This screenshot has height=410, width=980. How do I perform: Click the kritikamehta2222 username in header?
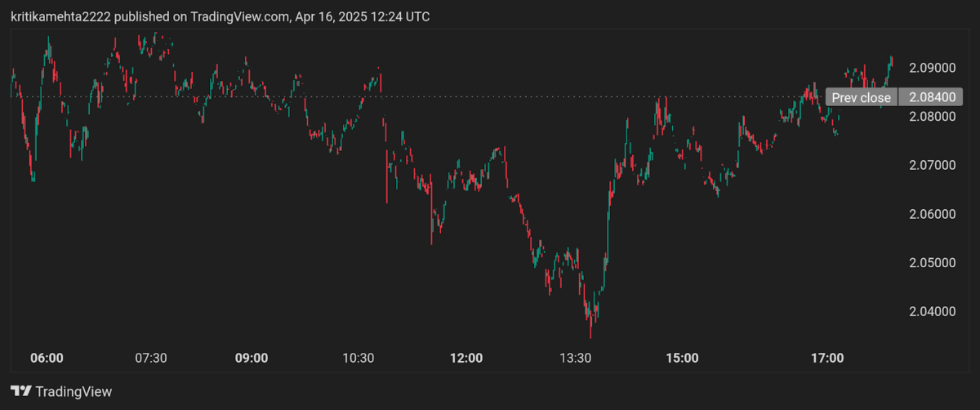click(60, 16)
